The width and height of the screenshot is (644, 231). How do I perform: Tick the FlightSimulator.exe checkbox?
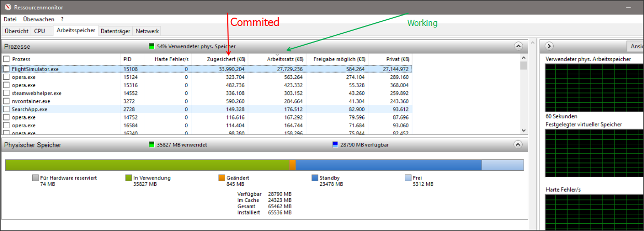click(x=7, y=69)
